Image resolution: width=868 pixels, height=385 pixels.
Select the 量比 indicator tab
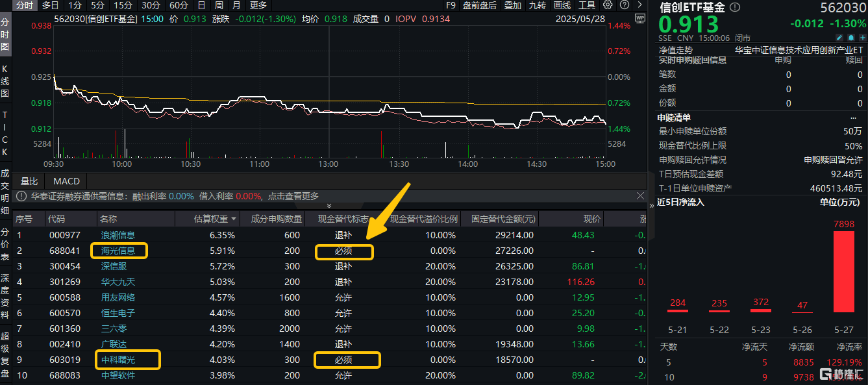[29, 181]
